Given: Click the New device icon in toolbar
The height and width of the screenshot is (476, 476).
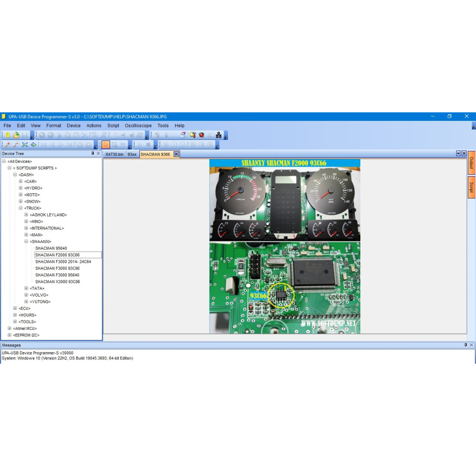Looking at the screenshot, I should click(x=8, y=135).
